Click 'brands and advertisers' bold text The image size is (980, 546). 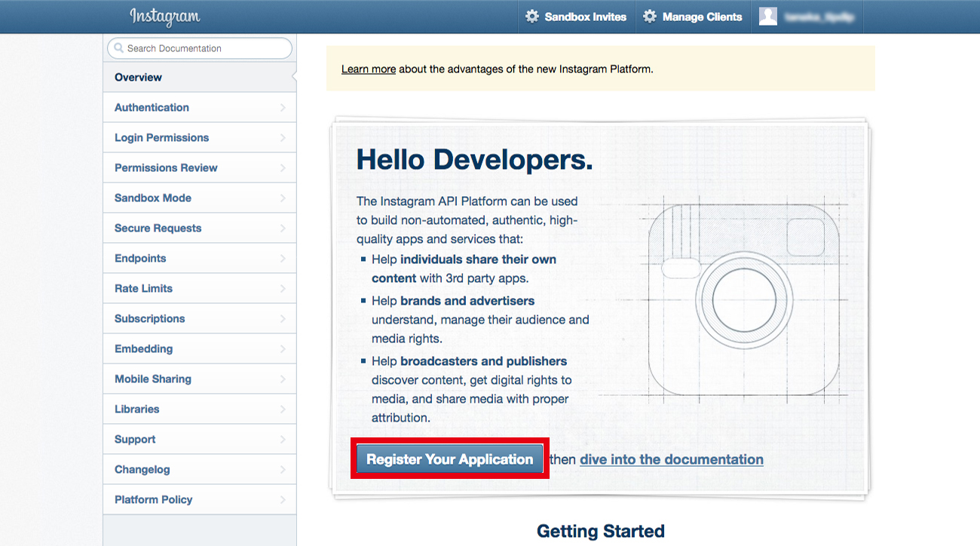point(467,300)
